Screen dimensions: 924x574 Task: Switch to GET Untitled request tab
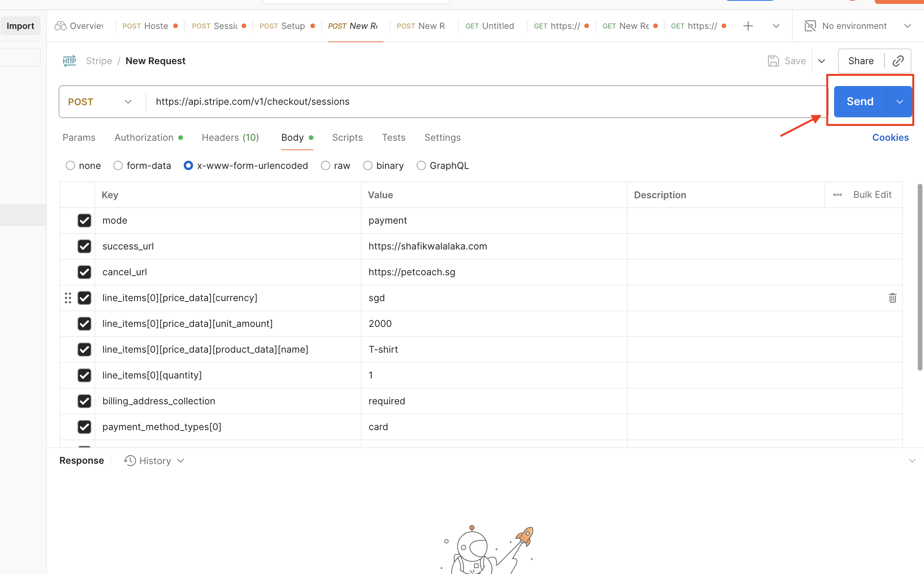click(489, 26)
